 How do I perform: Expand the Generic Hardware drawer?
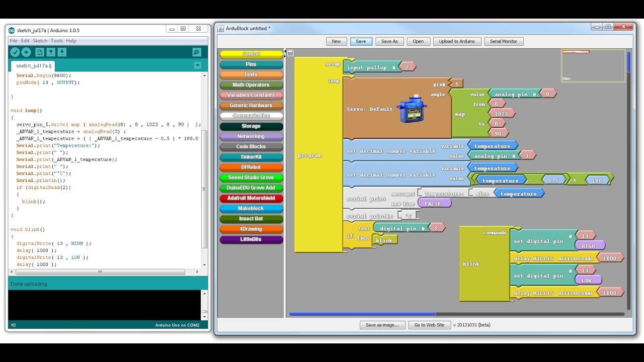[x=251, y=106]
